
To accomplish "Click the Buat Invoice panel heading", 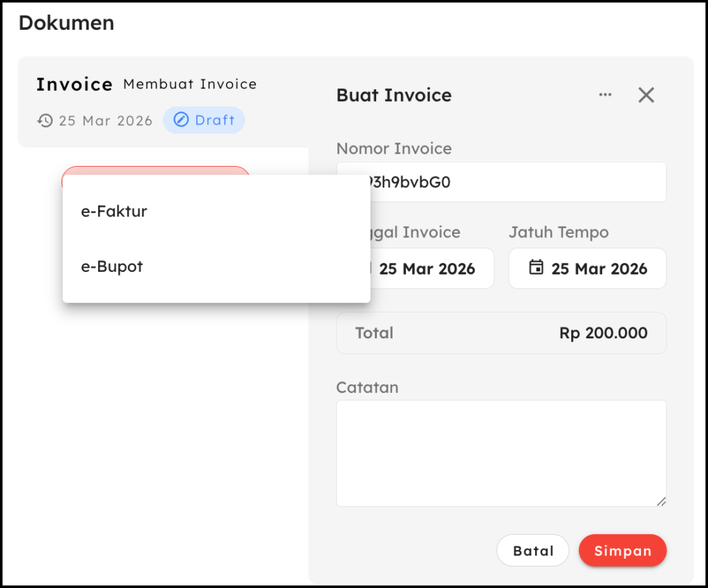I will (x=393, y=95).
